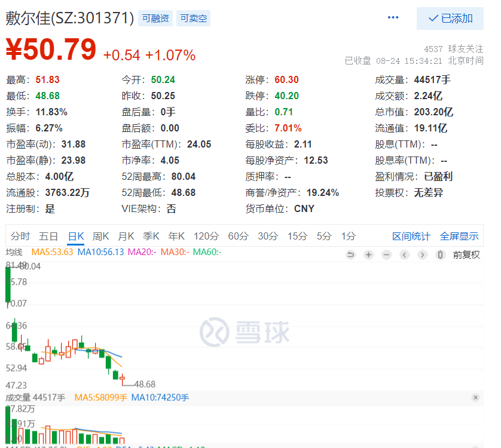Open the three-dots more options menu
The height and width of the screenshot is (448, 501).
click(393, 18)
